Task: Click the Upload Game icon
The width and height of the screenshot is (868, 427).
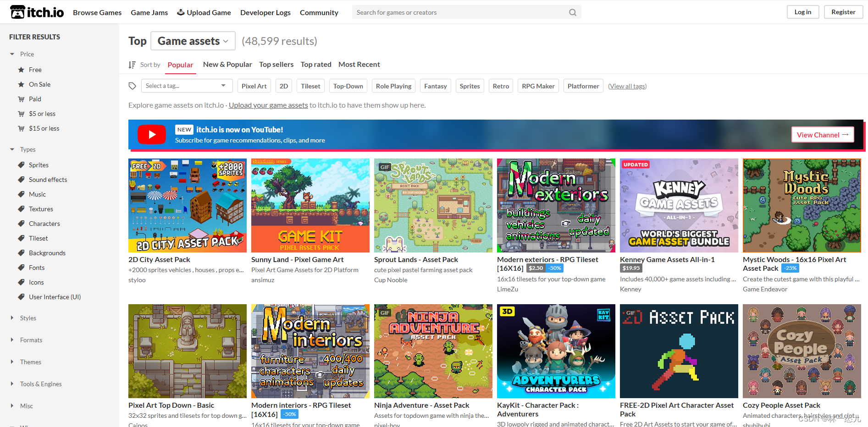Action: tap(181, 12)
